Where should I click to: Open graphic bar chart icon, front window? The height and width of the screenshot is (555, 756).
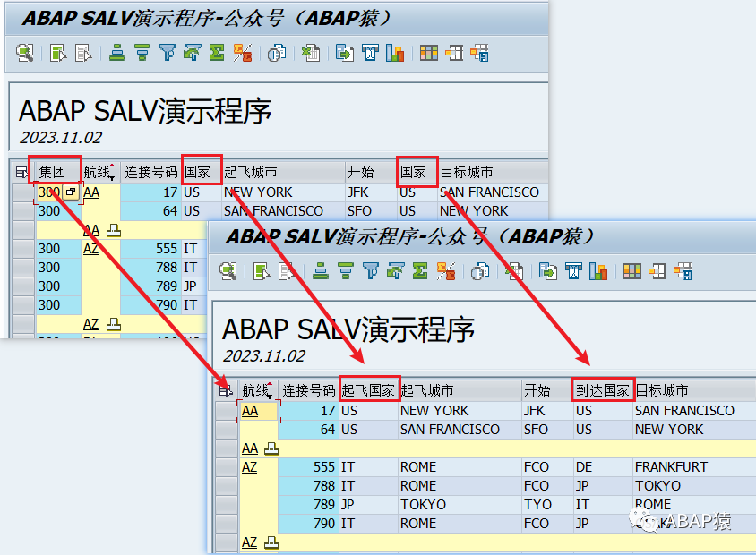[598, 271]
